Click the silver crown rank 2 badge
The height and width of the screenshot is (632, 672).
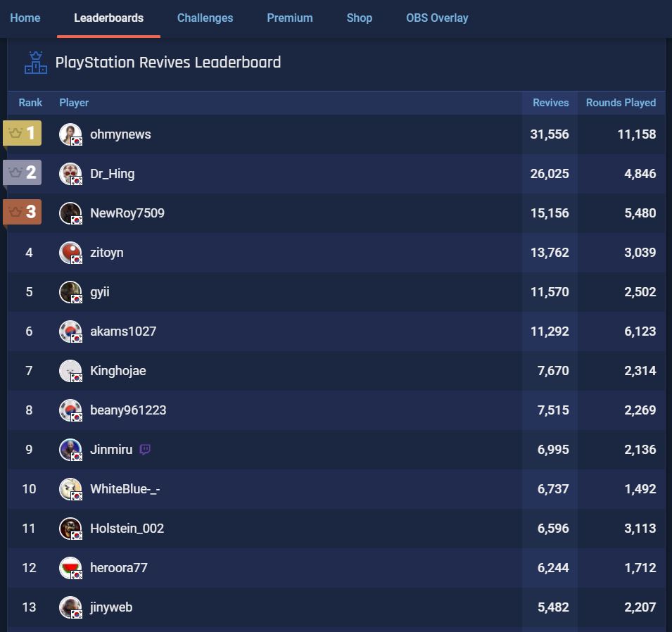pyautogui.click(x=23, y=172)
